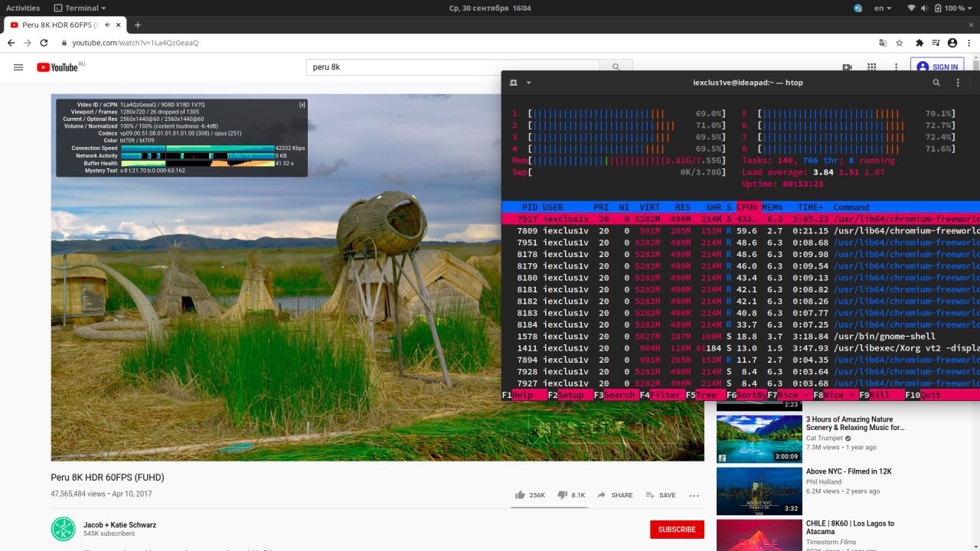Click F1 Help in htop
980x551 pixels.
click(517, 395)
